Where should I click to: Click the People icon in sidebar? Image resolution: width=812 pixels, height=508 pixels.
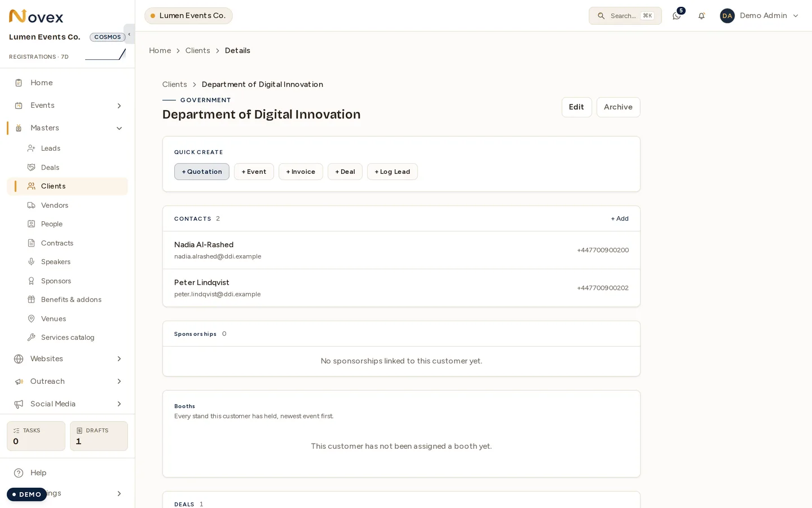pyautogui.click(x=32, y=224)
